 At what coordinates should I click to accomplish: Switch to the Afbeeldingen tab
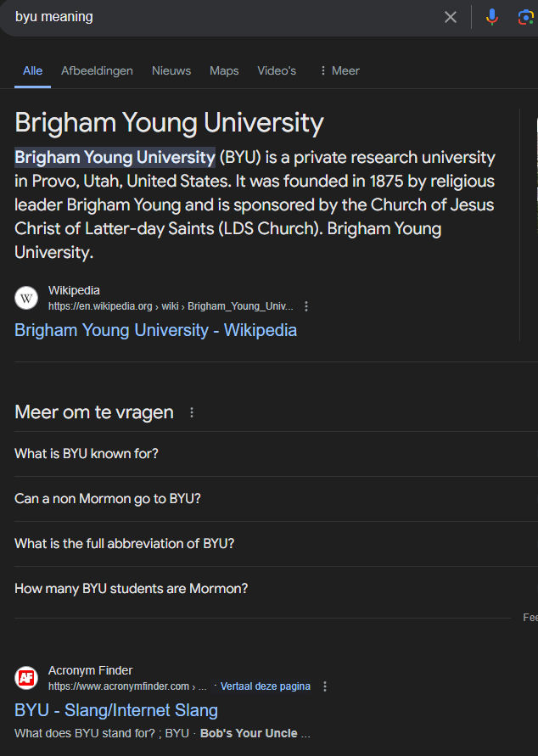click(97, 71)
